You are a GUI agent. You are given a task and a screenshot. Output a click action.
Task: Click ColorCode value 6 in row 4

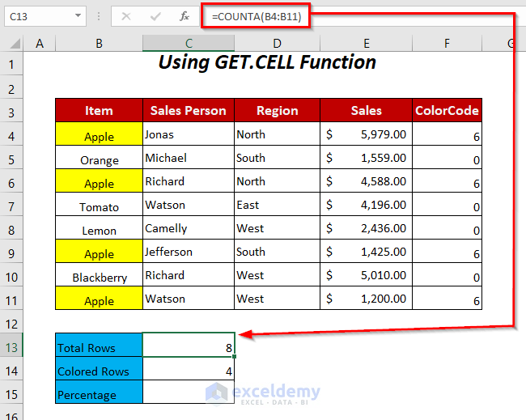click(x=448, y=134)
